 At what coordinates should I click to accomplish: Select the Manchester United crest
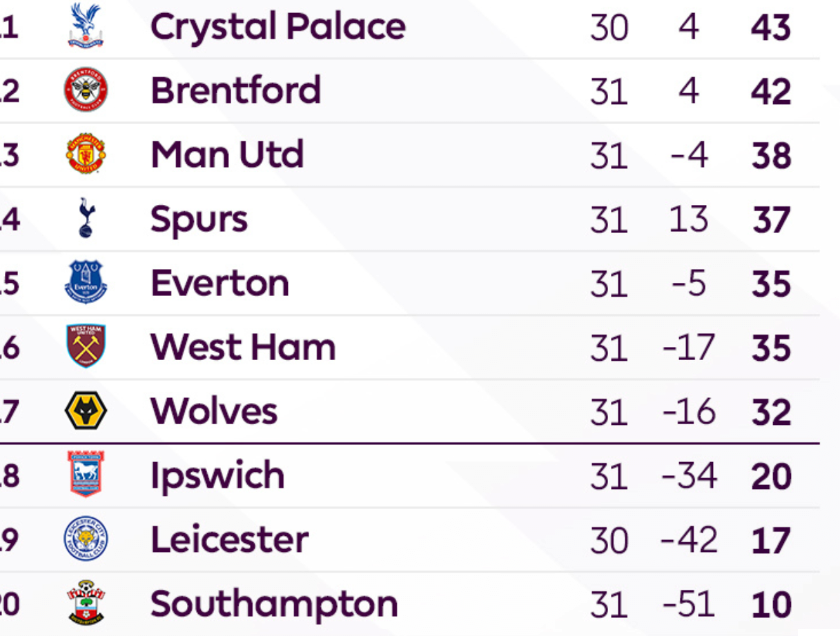(86, 154)
